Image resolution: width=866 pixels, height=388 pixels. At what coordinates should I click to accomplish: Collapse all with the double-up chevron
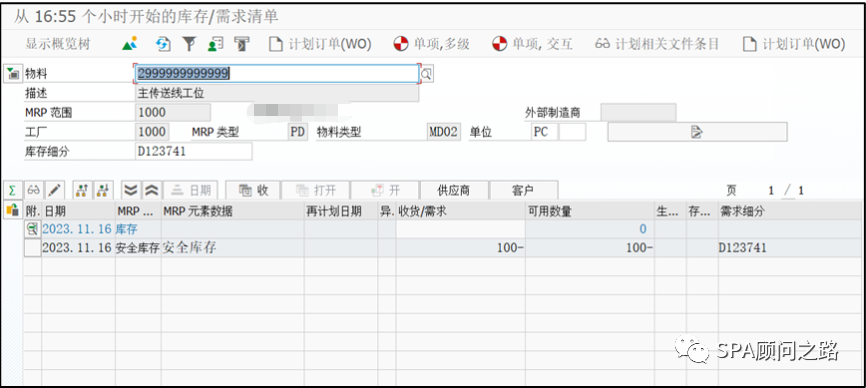(151, 190)
